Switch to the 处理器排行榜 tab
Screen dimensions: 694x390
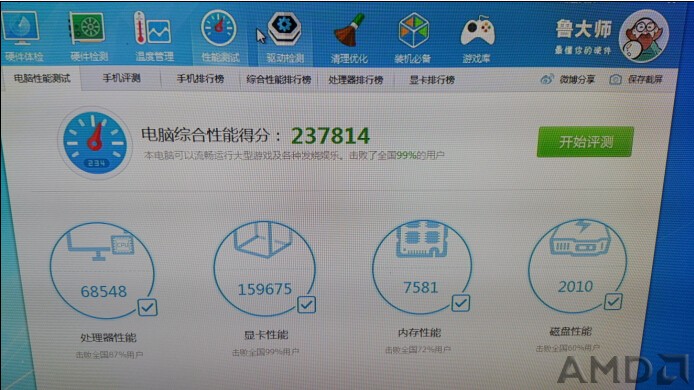(355, 80)
